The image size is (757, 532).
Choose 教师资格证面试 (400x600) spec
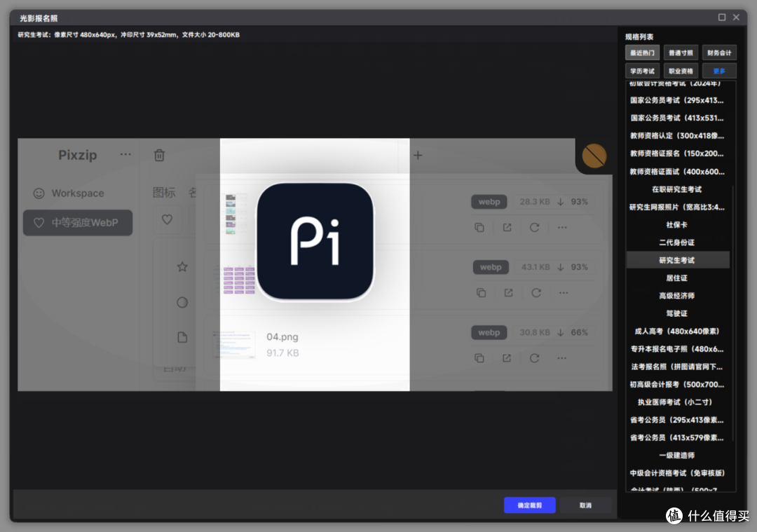point(677,171)
